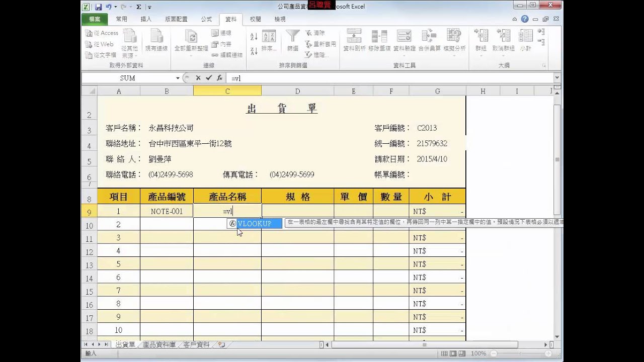Open 客戶資料 worksheet tab
This screenshot has height=362, width=644.
(x=196, y=344)
